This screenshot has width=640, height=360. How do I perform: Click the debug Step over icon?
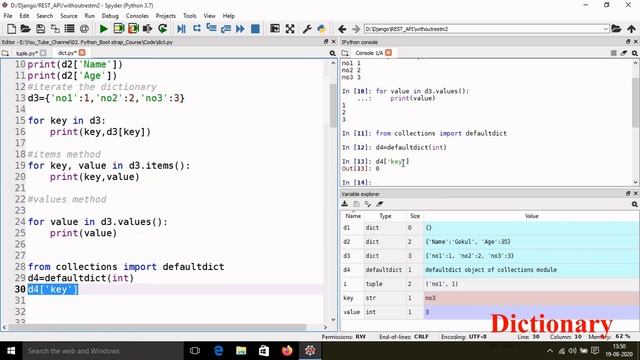tap(197, 29)
